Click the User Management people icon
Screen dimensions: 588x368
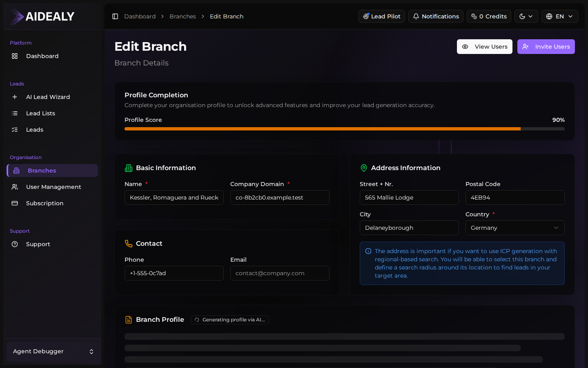[15, 187]
